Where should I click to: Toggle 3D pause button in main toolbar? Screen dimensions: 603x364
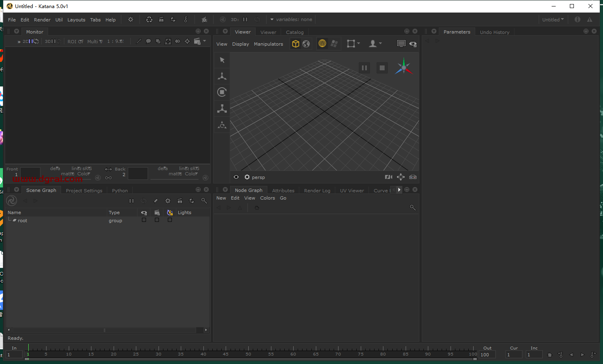tap(245, 19)
